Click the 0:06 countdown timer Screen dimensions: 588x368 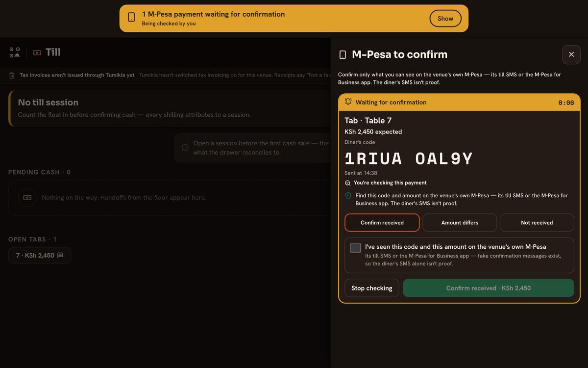[x=566, y=103]
